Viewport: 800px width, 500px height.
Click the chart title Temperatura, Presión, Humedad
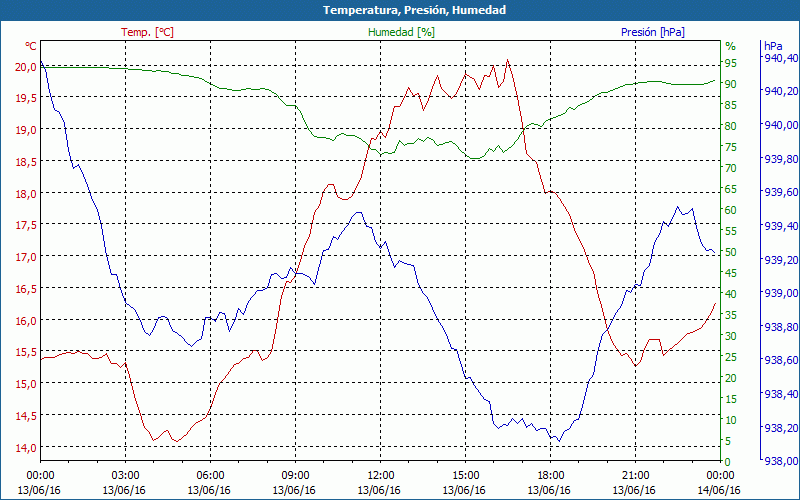tap(415, 10)
